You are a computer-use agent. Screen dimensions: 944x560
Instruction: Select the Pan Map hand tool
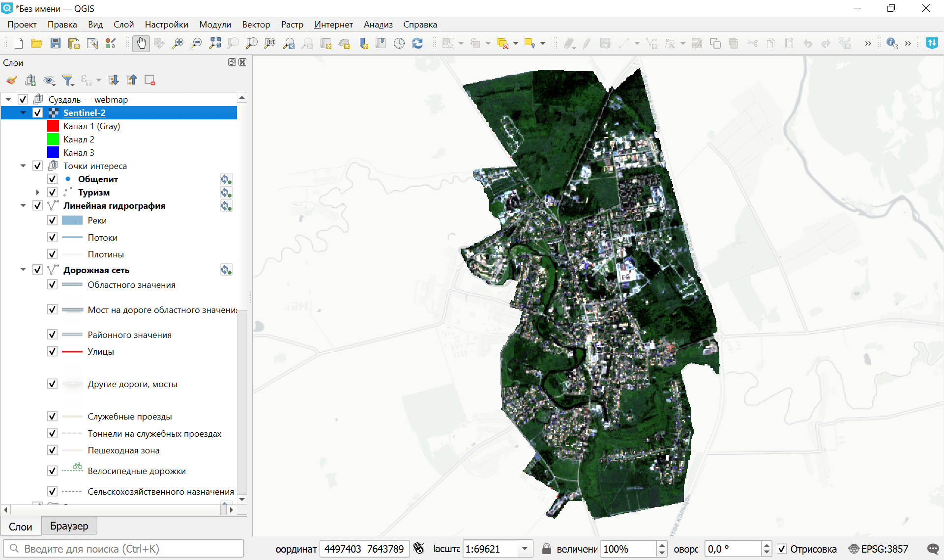(141, 43)
